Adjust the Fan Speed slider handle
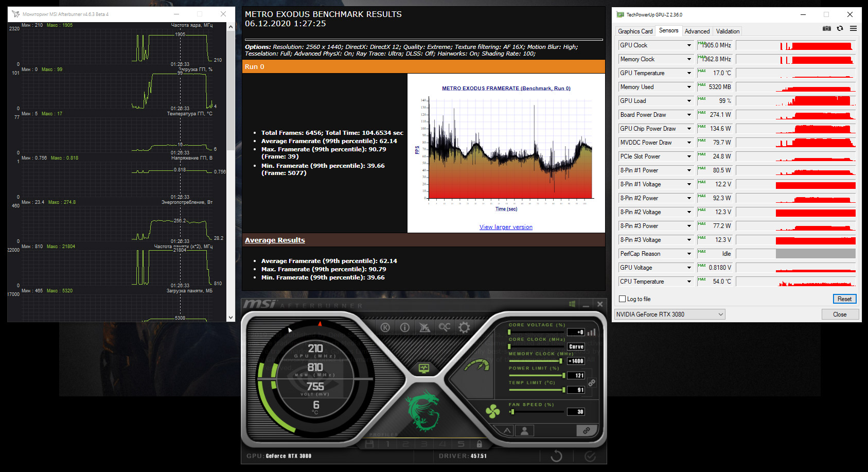 pyautogui.click(x=512, y=412)
